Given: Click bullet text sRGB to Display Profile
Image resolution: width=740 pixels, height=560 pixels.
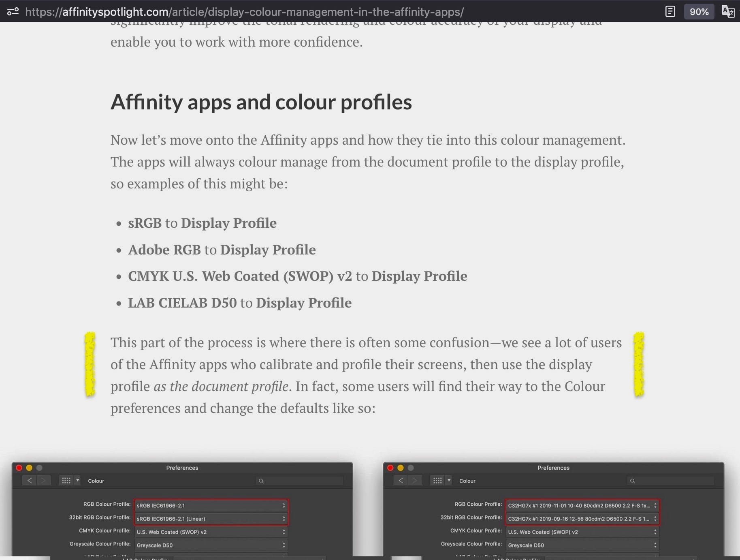Looking at the screenshot, I should [x=202, y=223].
